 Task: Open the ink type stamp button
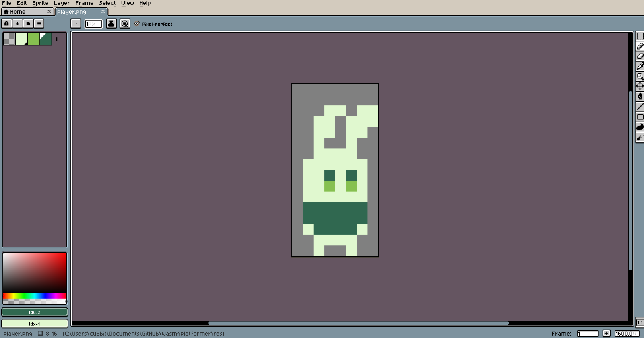[x=111, y=24]
